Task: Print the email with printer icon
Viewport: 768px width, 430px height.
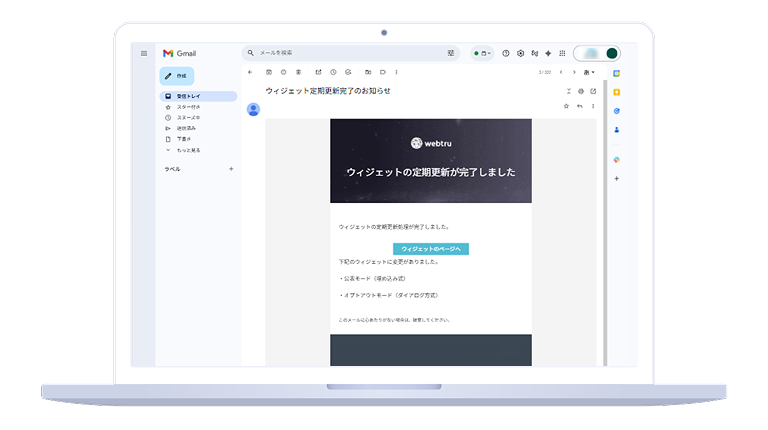Action: click(581, 91)
